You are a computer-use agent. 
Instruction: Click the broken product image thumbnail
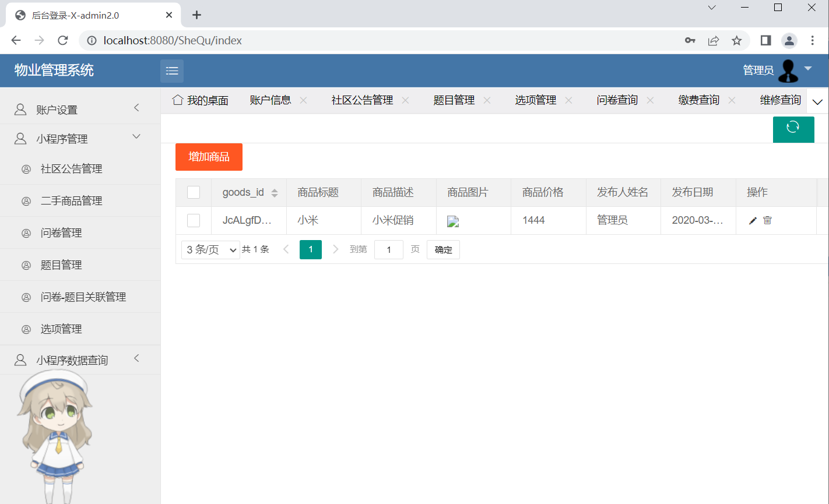pos(453,221)
